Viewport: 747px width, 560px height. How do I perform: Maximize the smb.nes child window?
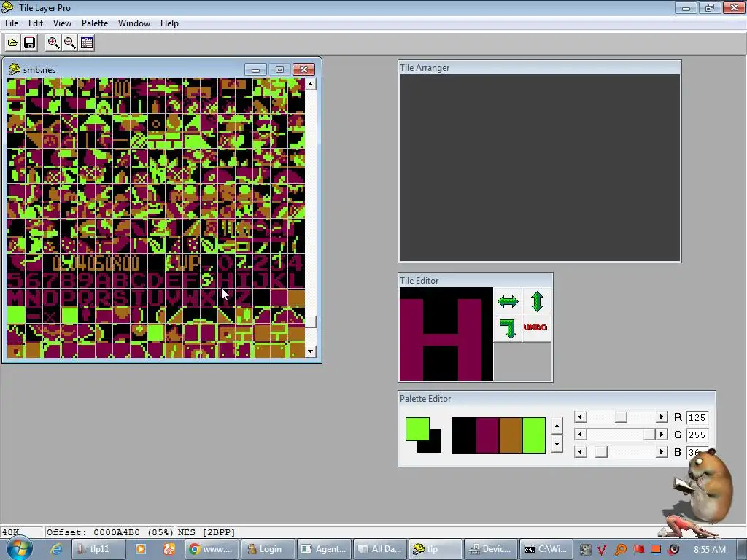(279, 69)
